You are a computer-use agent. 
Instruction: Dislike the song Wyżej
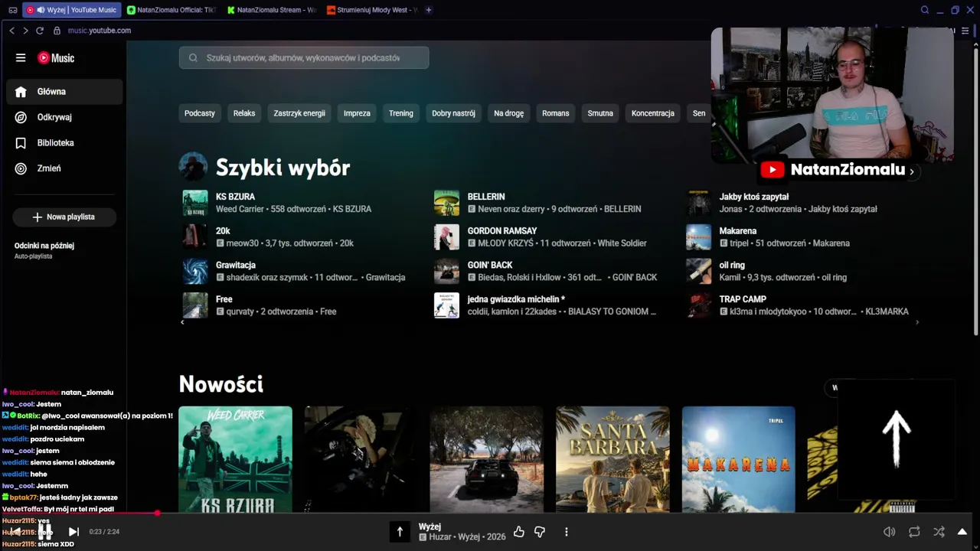click(x=540, y=532)
